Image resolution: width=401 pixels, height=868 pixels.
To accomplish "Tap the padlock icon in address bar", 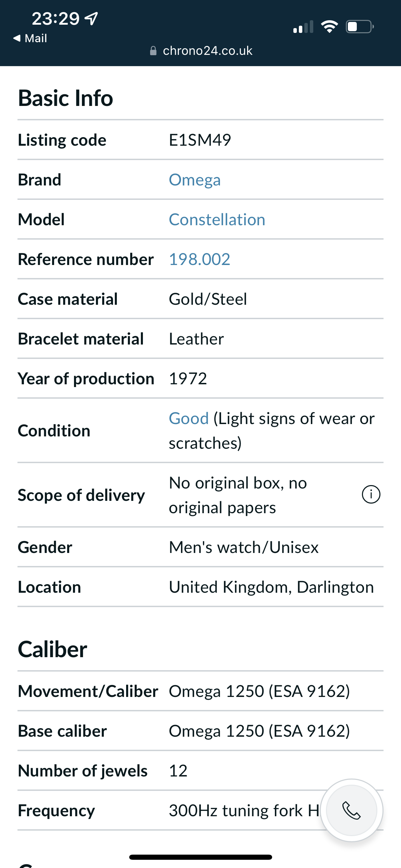I will [x=153, y=51].
